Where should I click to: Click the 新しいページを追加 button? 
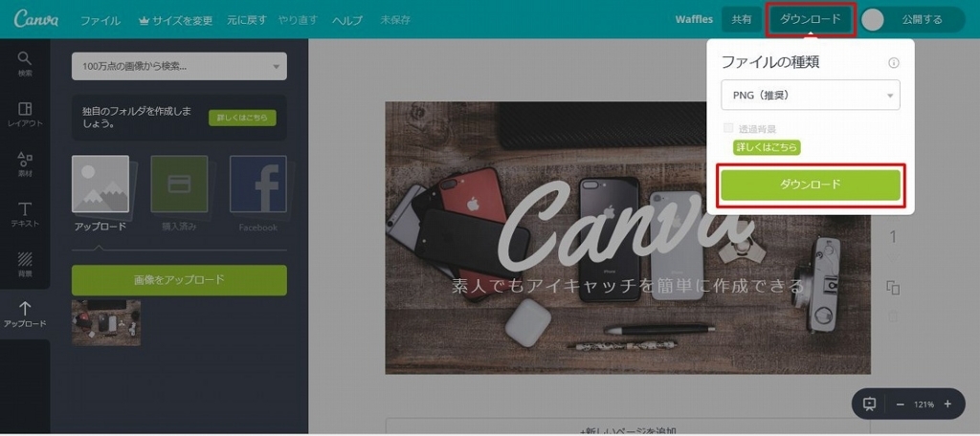[x=628, y=428]
